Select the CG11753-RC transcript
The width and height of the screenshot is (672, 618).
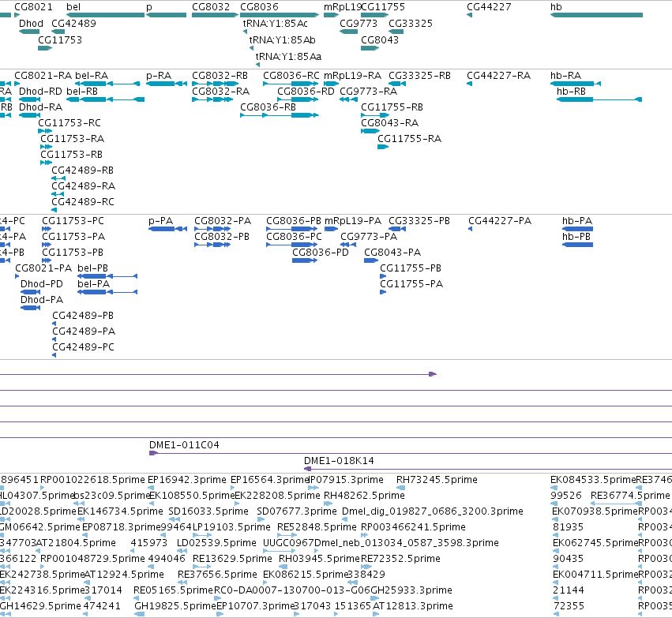(x=45, y=131)
